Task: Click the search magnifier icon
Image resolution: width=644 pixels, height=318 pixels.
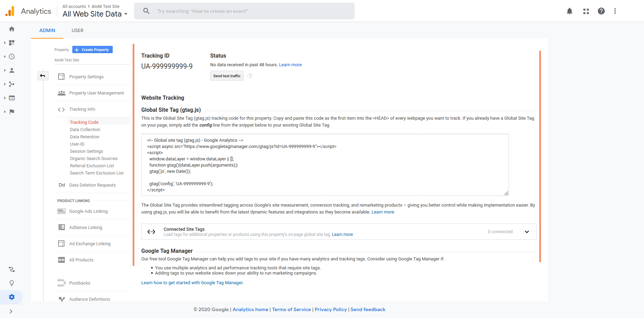Action: (146, 11)
